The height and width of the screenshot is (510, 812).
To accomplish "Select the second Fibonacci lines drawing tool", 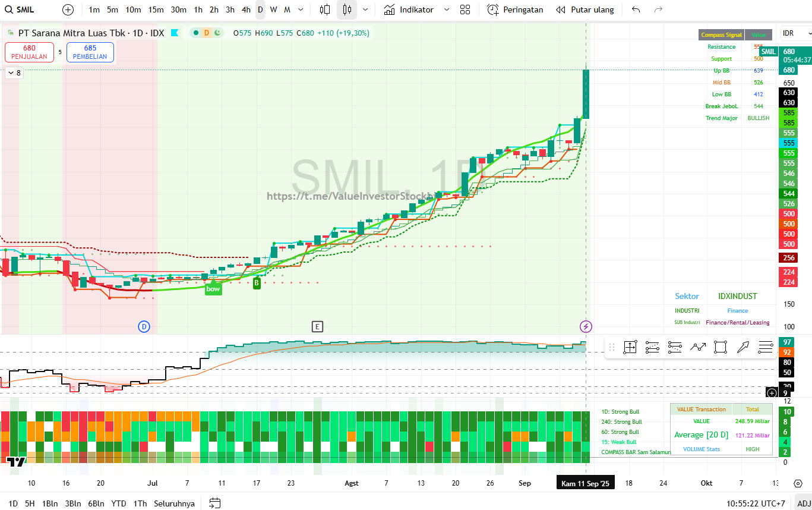I will click(x=675, y=347).
